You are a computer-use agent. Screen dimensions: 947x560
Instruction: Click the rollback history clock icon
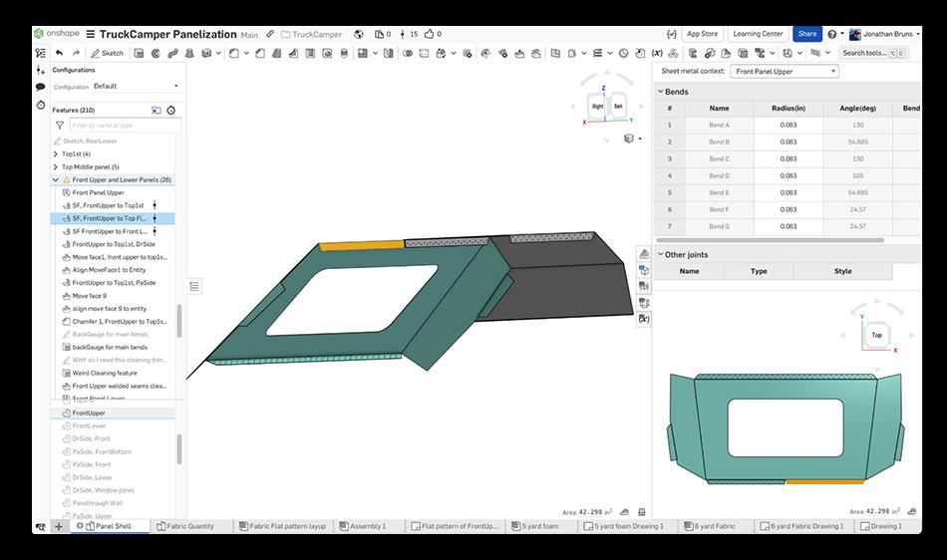coord(171,111)
